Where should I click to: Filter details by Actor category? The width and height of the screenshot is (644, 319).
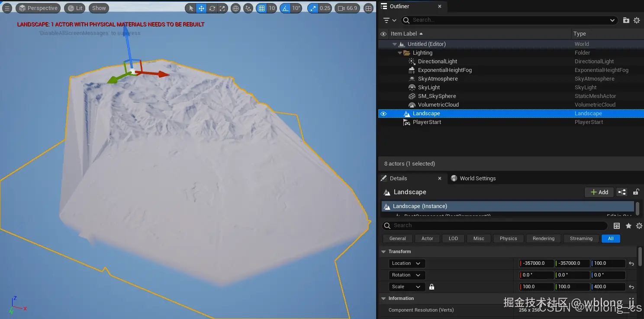coord(427,238)
